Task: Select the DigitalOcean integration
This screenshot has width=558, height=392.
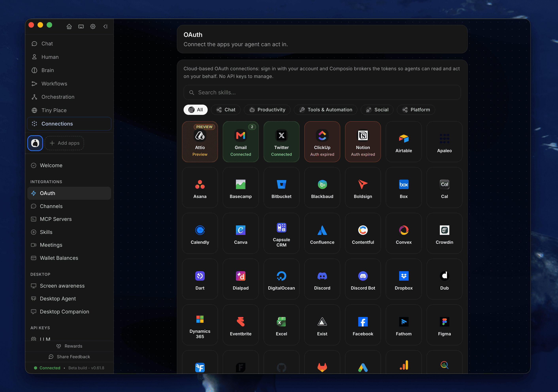Action: click(281, 279)
